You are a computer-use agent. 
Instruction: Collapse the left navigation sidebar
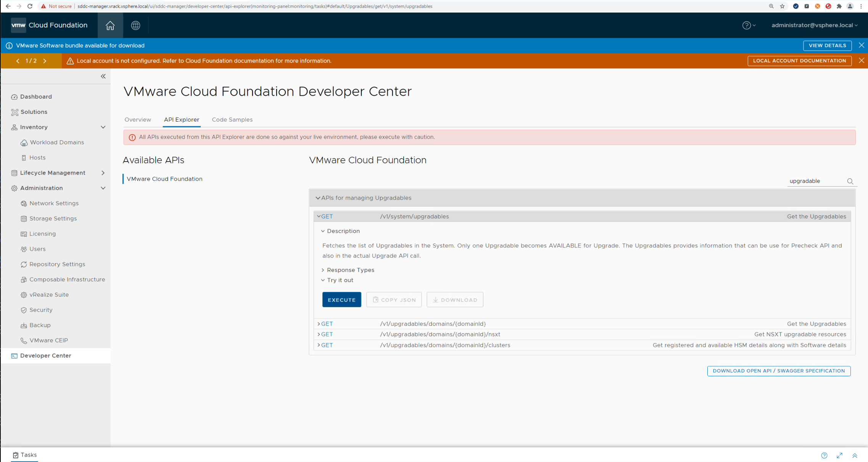[103, 76]
